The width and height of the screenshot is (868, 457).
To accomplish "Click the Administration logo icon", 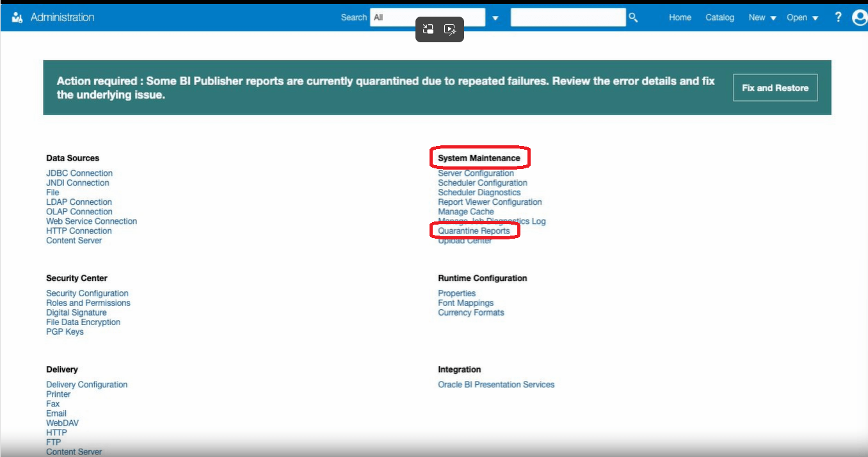I will pyautogui.click(x=17, y=17).
